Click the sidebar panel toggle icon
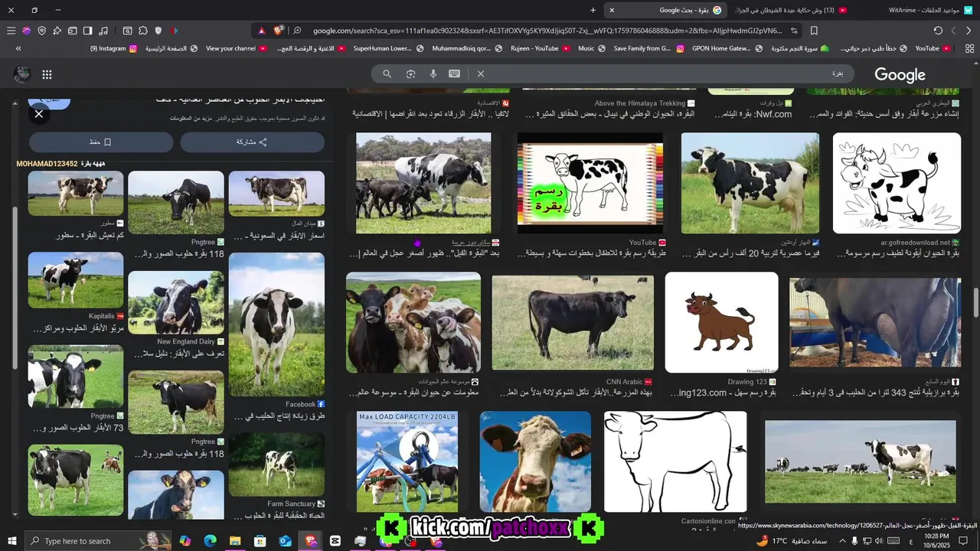Image resolution: width=980 pixels, height=551 pixels. (x=87, y=31)
